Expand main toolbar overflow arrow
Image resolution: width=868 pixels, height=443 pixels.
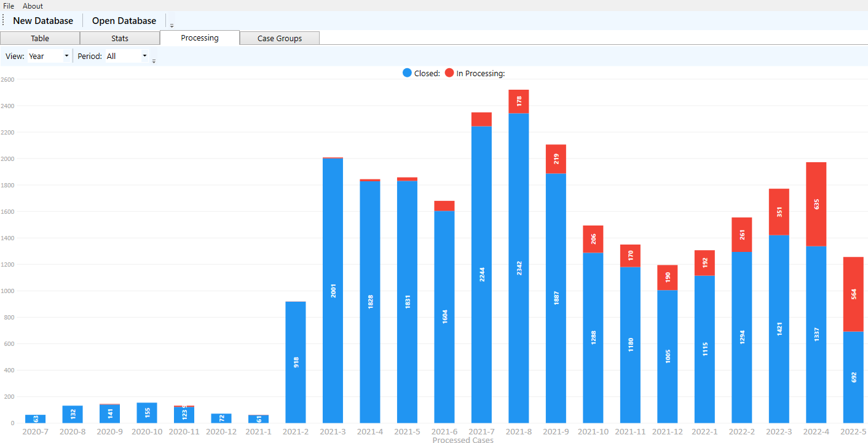click(172, 26)
